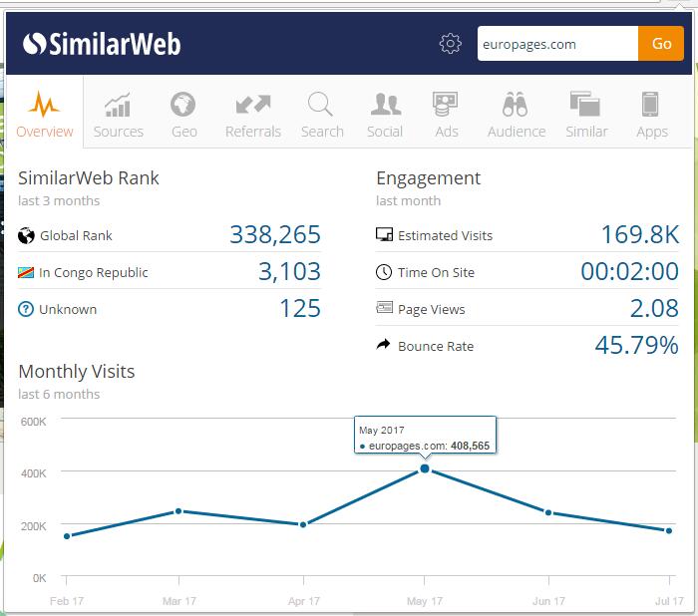Open the Social people icon
This screenshot has height=616, width=698.
(385, 105)
